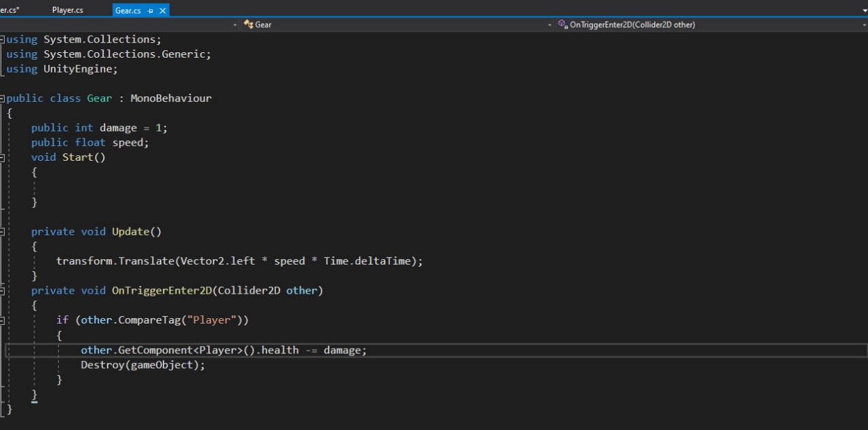Click the float keyword in speed declaration

point(90,143)
